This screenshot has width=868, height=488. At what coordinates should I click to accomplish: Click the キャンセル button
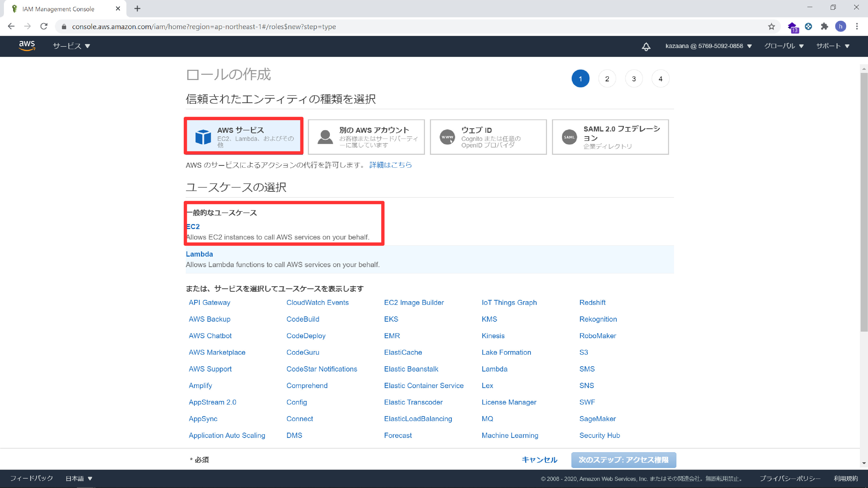click(539, 460)
